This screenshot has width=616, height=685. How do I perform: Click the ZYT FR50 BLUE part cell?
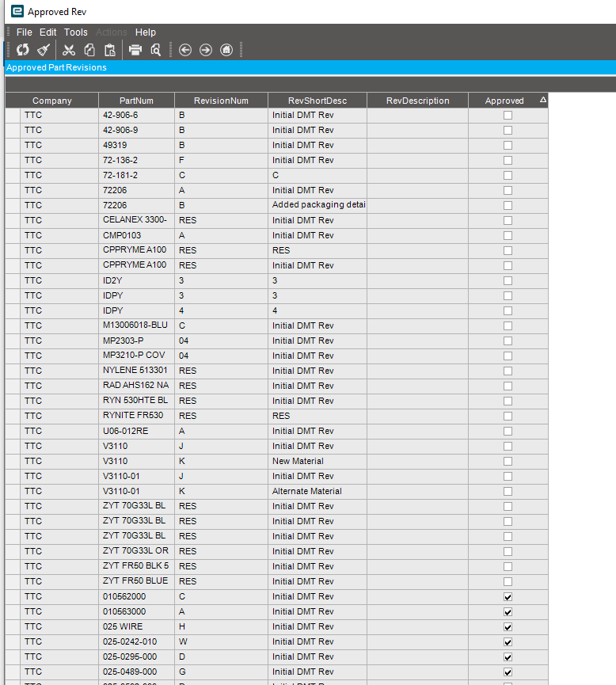pos(136,581)
